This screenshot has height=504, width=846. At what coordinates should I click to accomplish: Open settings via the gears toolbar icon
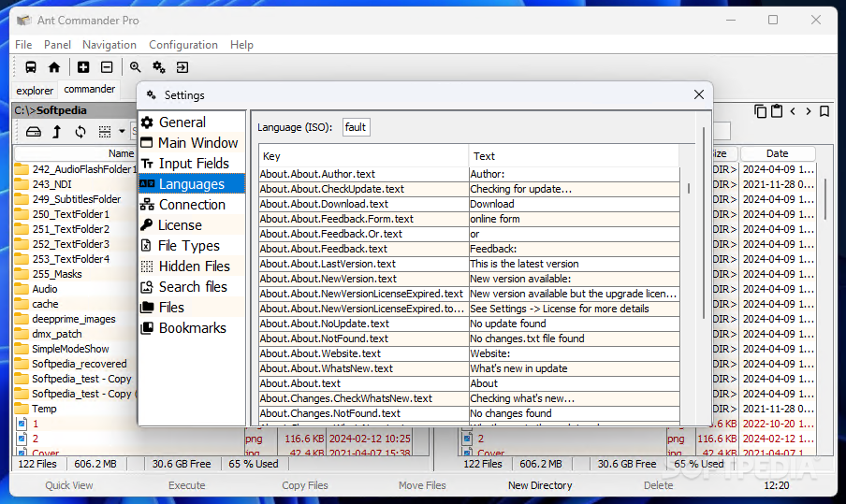tap(159, 67)
